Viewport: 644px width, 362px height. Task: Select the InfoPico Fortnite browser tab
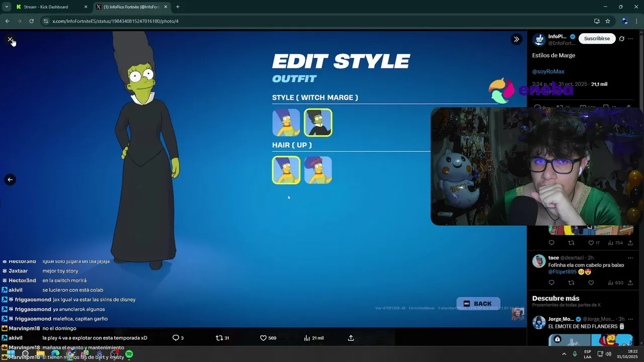131,7
